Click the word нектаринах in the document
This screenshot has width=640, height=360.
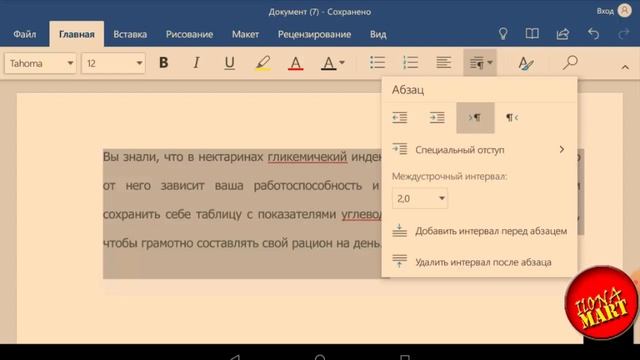point(231,157)
